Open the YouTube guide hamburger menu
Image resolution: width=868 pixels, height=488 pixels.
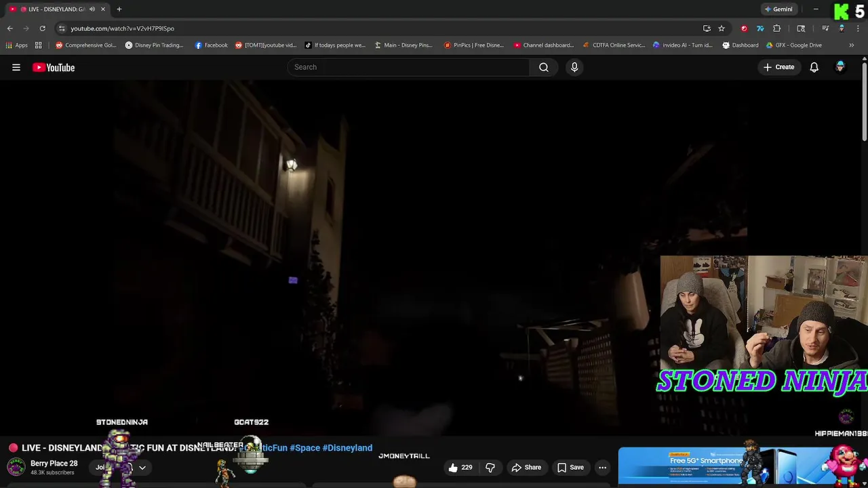(x=16, y=67)
